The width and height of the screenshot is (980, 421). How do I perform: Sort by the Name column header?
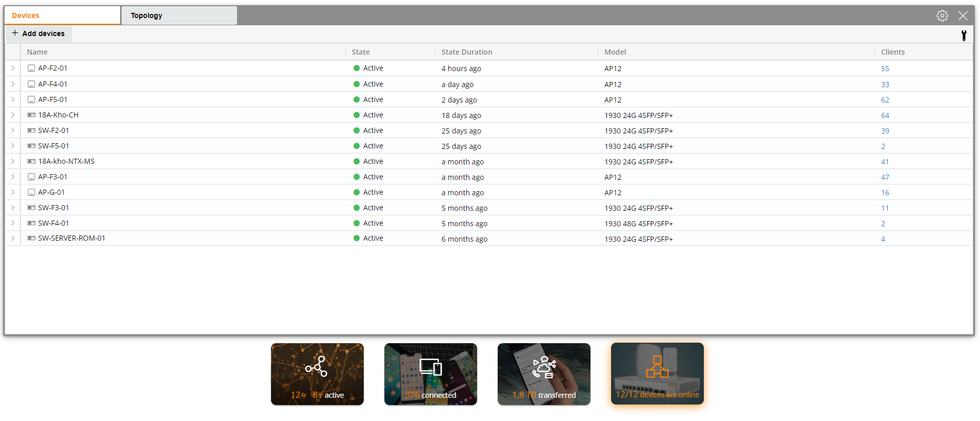click(x=37, y=52)
